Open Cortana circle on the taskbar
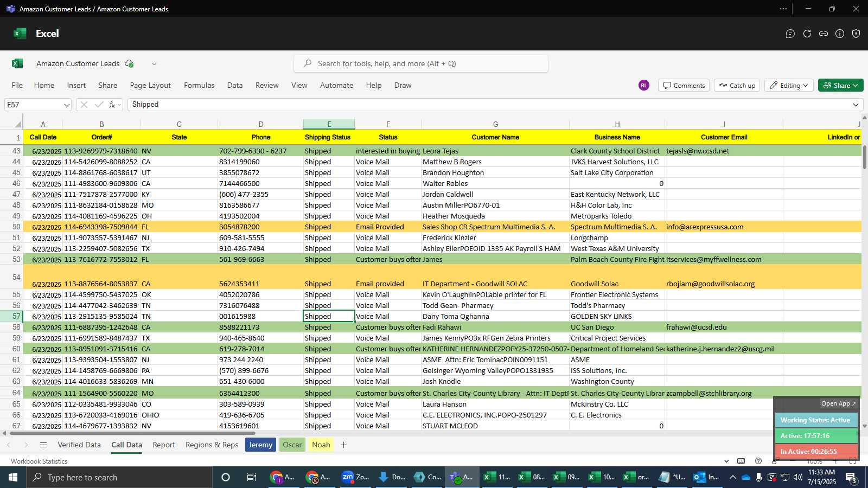The width and height of the screenshot is (868, 488). (x=226, y=477)
